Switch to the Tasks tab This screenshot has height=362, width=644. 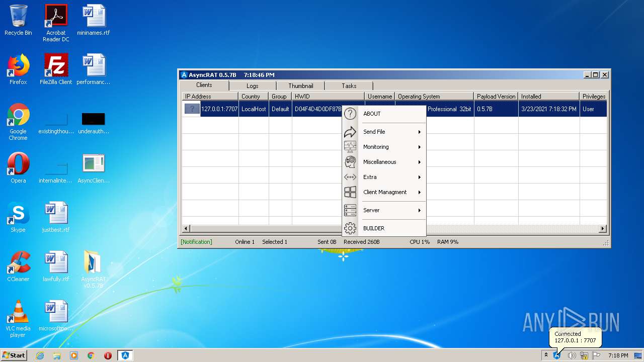click(x=349, y=86)
